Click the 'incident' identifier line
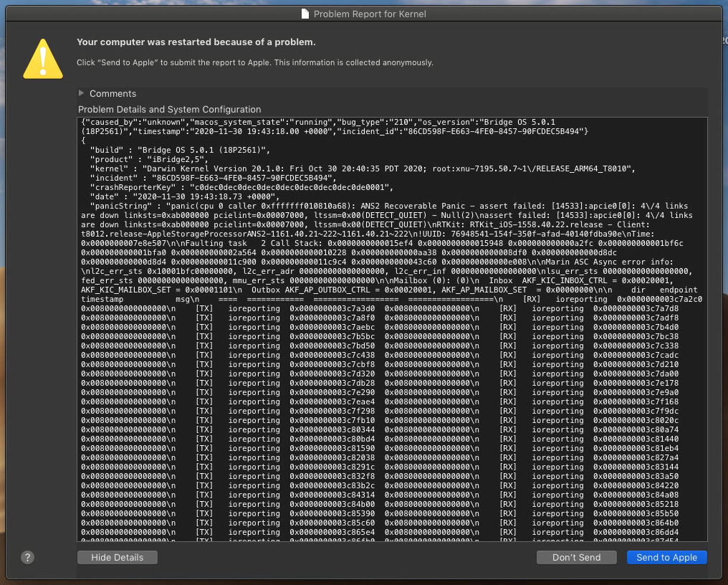This screenshot has width=728, height=585. (x=213, y=178)
